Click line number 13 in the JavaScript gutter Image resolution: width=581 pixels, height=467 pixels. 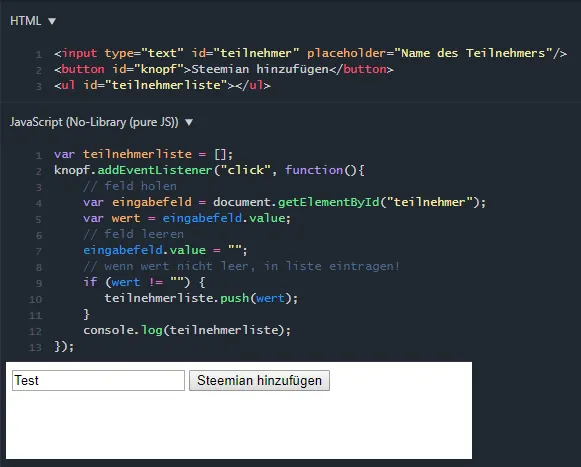tap(36, 348)
